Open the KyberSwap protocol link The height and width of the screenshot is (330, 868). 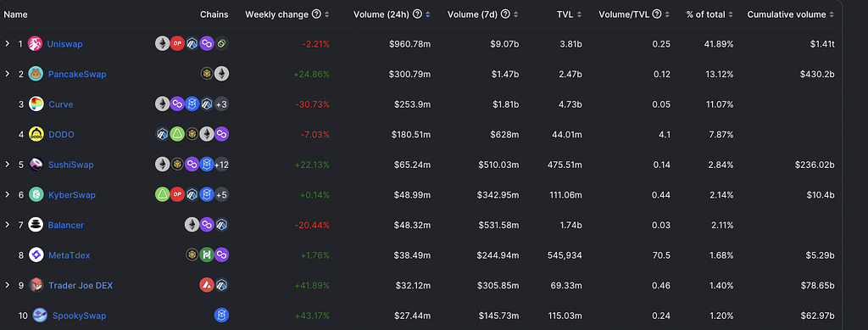tap(71, 195)
